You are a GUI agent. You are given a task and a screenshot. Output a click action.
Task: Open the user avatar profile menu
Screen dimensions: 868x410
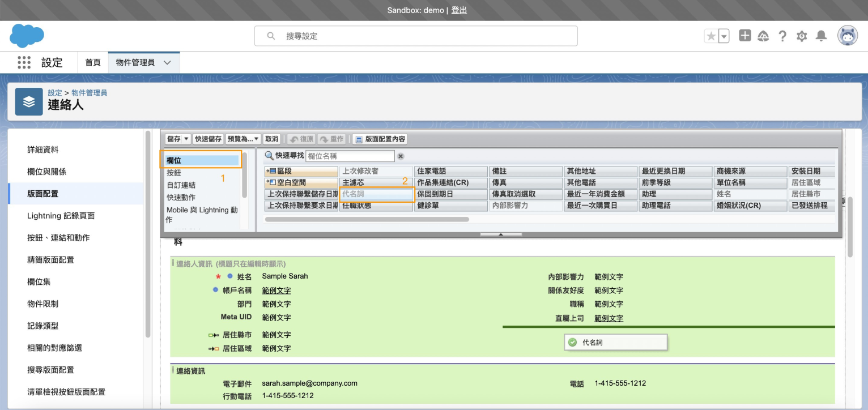pyautogui.click(x=848, y=36)
